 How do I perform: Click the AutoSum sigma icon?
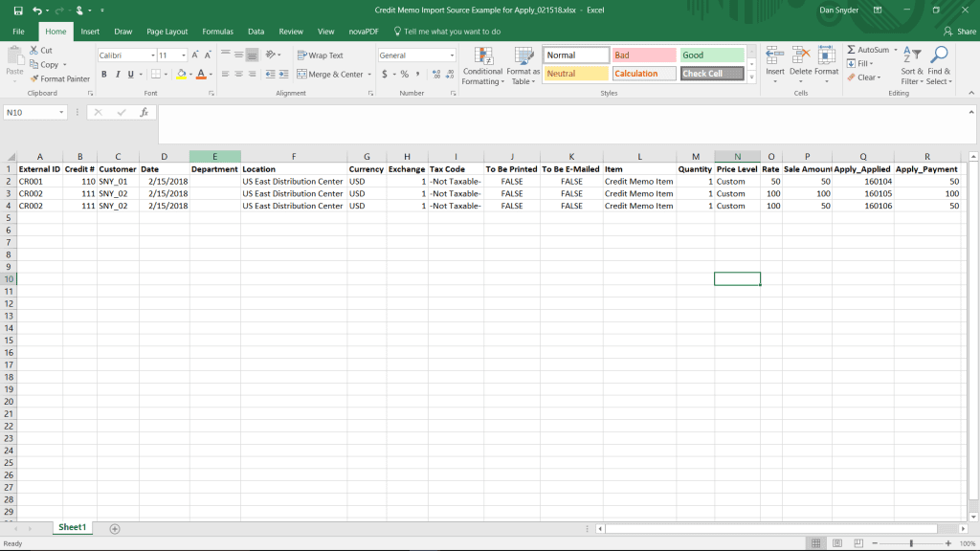tap(851, 50)
